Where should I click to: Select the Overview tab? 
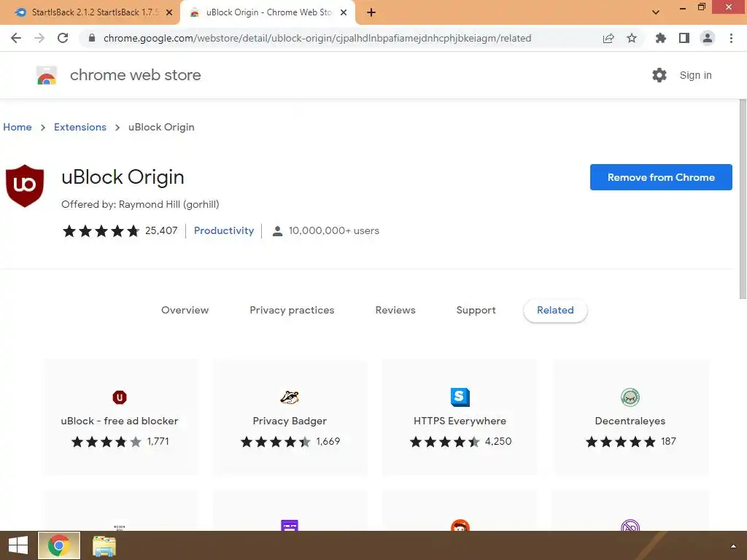tap(185, 310)
